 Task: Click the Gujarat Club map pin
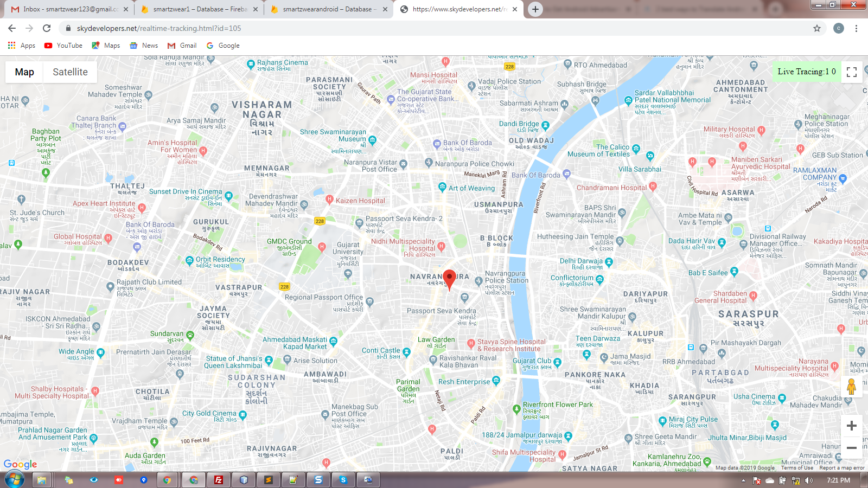(x=557, y=362)
